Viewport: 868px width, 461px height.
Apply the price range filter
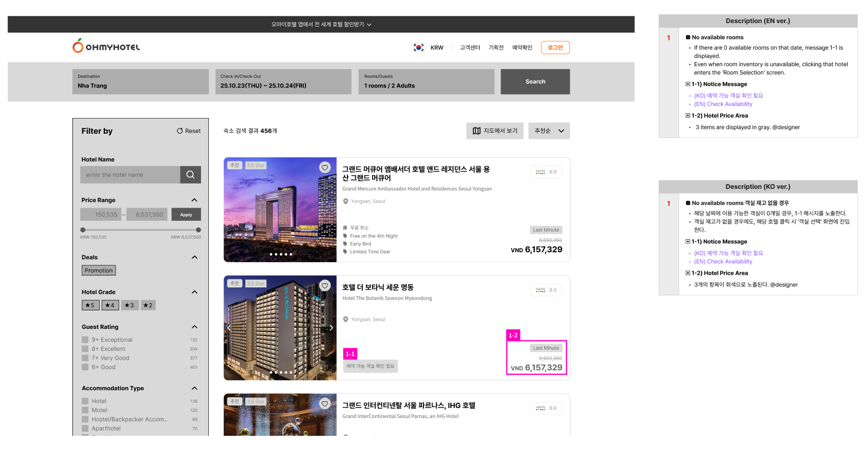tap(186, 215)
